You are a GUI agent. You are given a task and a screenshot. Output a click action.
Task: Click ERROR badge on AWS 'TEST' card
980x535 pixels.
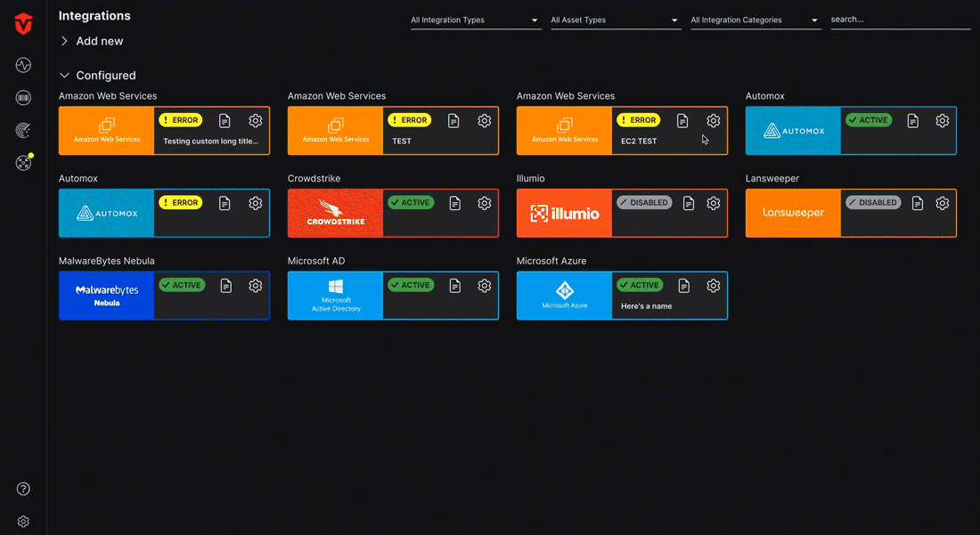[410, 120]
